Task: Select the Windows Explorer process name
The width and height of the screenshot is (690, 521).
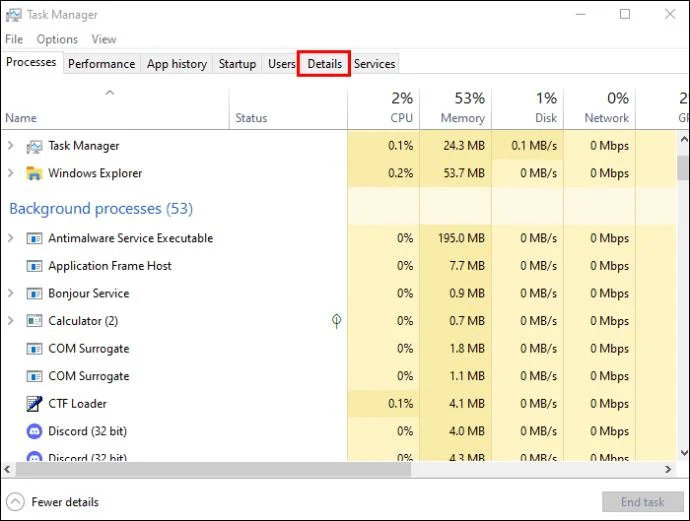Action: point(95,173)
